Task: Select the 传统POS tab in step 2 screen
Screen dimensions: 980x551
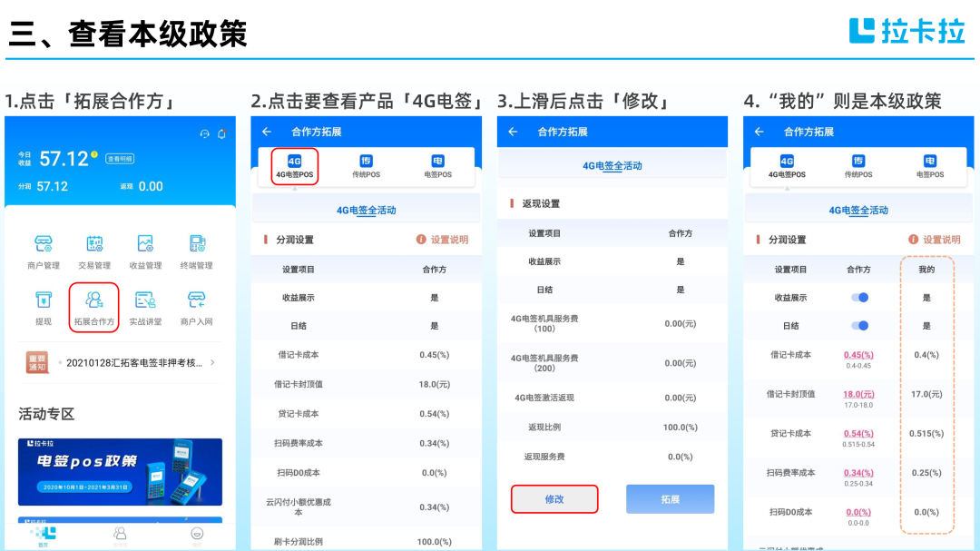Action: coord(367,166)
